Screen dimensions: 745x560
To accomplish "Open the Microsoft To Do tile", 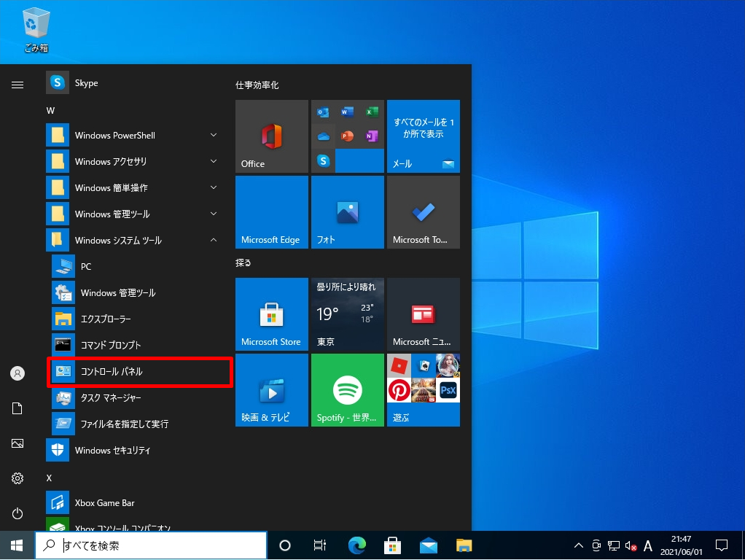I will [424, 212].
